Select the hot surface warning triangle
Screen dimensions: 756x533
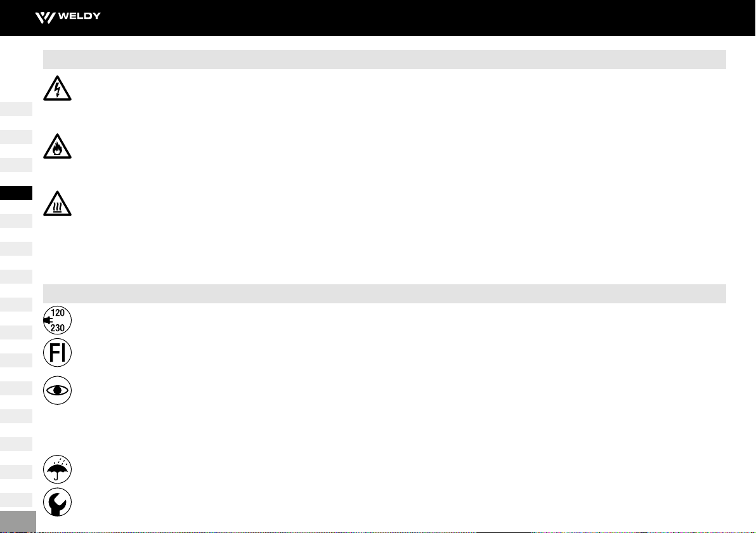click(x=57, y=204)
